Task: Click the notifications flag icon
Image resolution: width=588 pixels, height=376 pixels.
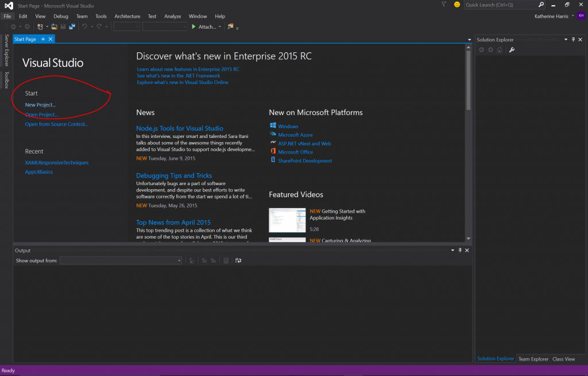Action: tap(444, 5)
